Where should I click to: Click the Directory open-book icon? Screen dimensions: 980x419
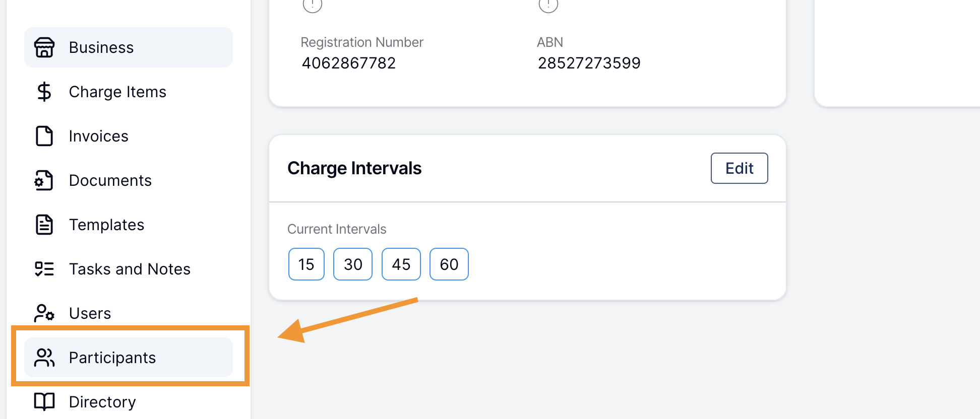(x=44, y=402)
